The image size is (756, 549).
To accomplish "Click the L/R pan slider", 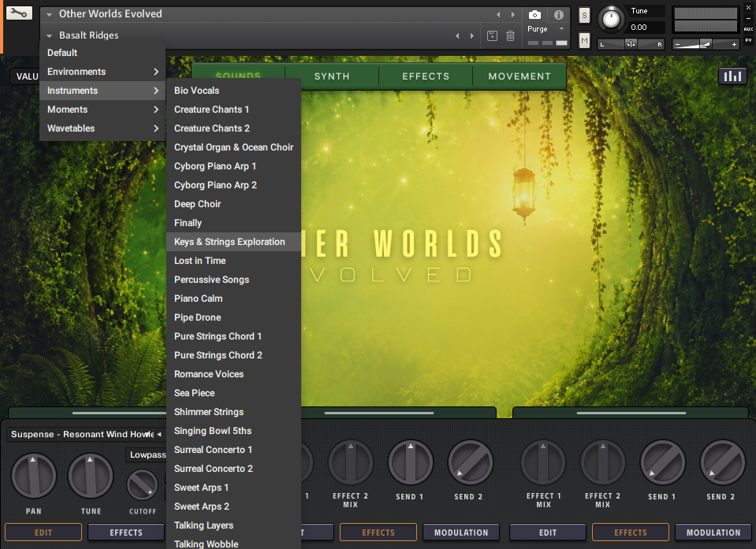I will 631,44.
